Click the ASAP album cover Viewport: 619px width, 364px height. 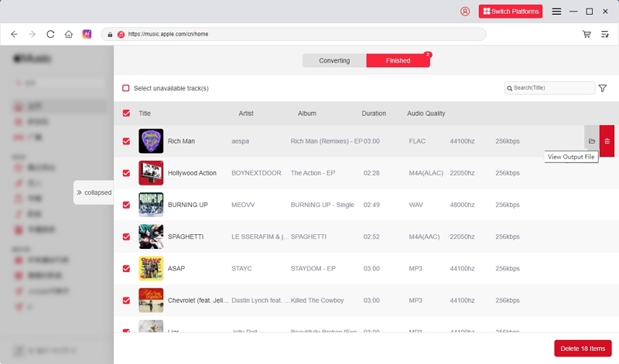[151, 269]
